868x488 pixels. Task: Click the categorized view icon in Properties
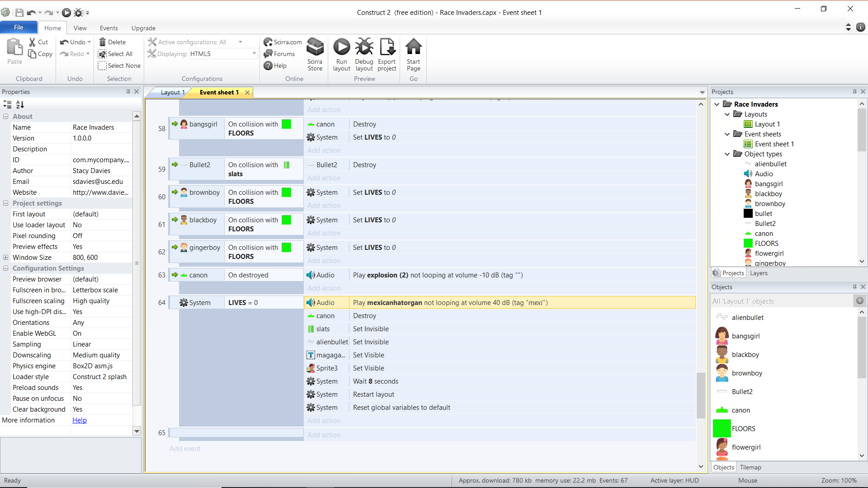tap(8, 104)
